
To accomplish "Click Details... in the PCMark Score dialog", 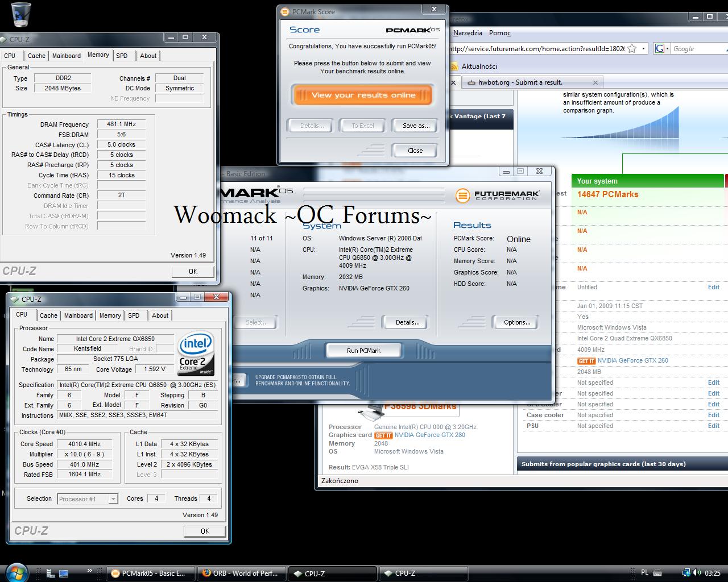I will (311, 126).
